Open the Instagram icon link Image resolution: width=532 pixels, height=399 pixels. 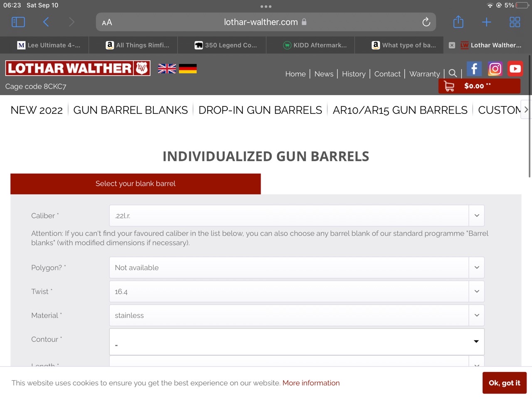click(495, 69)
